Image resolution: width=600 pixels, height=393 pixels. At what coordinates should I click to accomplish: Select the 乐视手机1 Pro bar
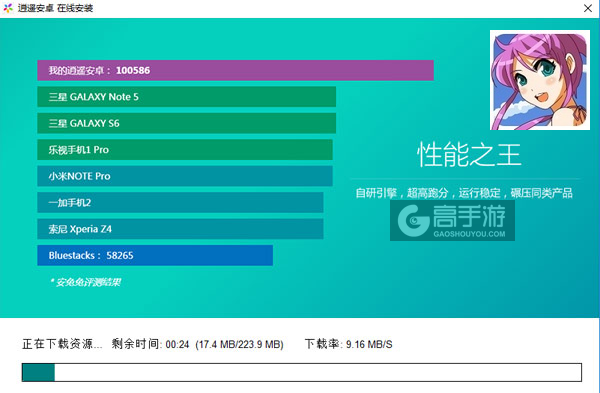(185, 150)
